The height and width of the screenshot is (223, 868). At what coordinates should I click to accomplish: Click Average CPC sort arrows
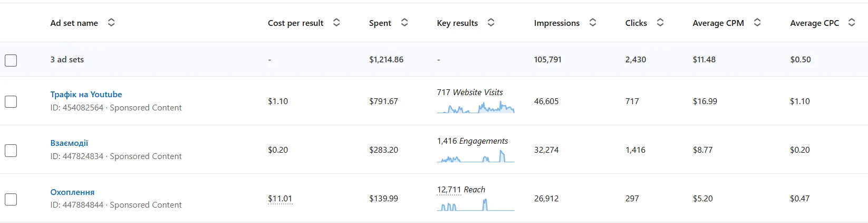coord(852,23)
